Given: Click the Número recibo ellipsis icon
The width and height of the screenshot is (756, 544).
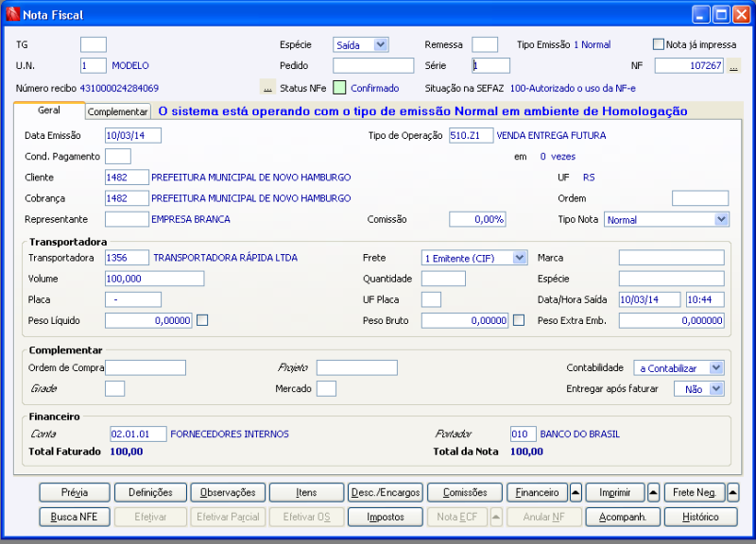Looking at the screenshot, I should click(x=268, y=86).
